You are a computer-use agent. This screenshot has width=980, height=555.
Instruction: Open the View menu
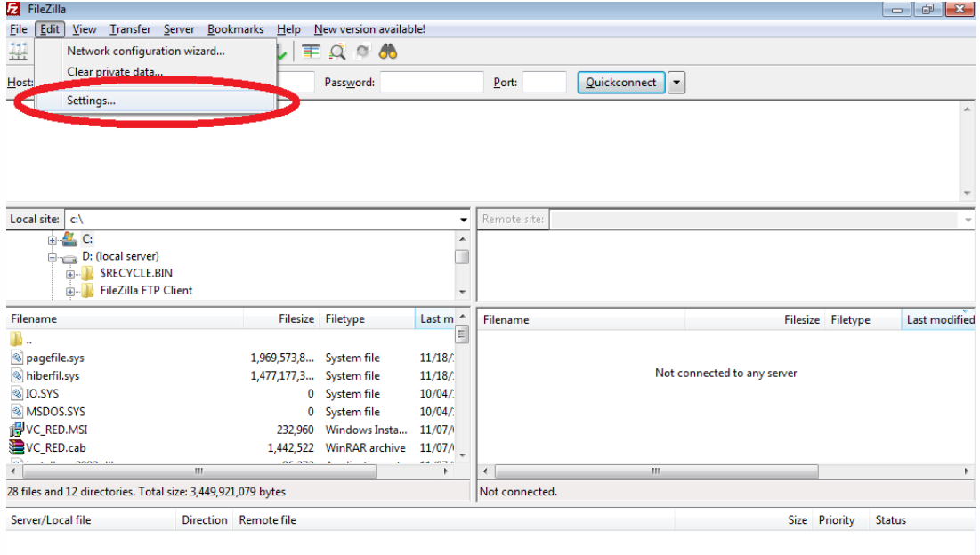click(84, 29)
